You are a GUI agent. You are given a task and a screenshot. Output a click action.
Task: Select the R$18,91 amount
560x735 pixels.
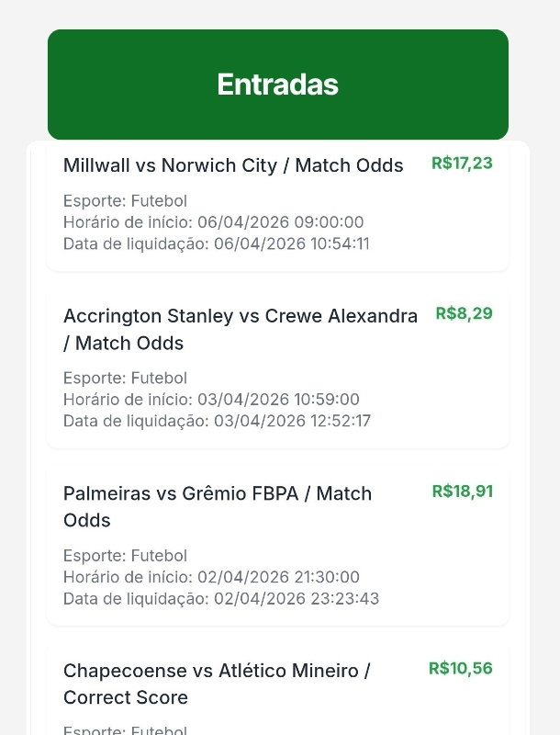462,492
